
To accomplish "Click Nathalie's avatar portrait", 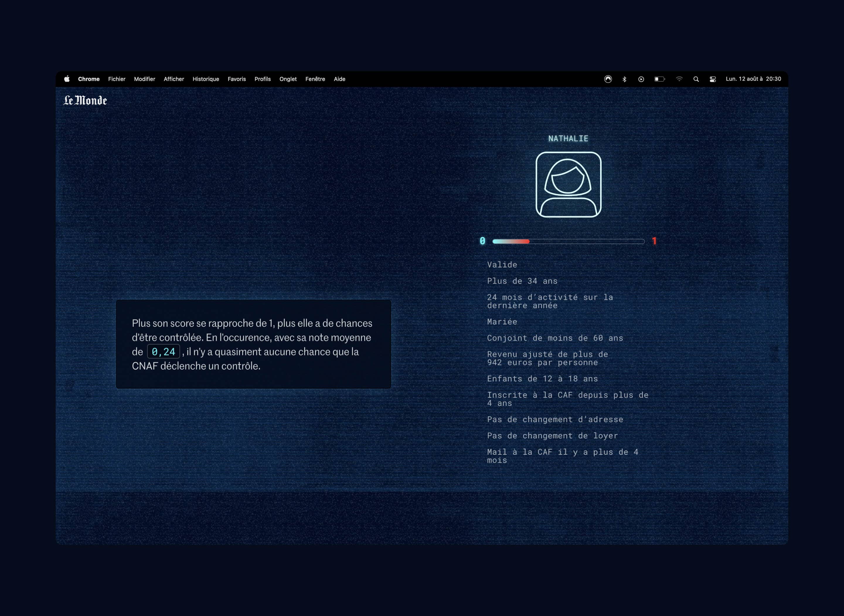I will pyautogui.click(x=568, y=184).
